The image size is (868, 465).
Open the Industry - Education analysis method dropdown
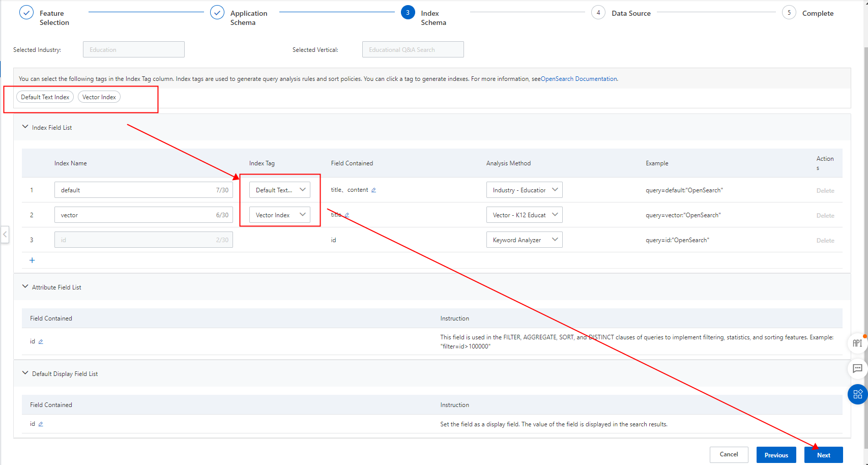525,190
